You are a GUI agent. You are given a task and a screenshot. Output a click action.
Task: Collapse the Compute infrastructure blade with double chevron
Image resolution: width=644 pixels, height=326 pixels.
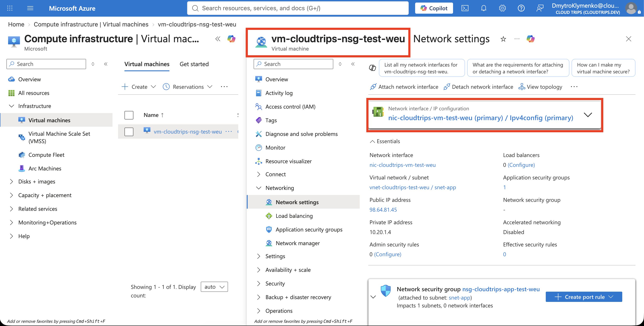pyautogui.click(x=218, y=39)
